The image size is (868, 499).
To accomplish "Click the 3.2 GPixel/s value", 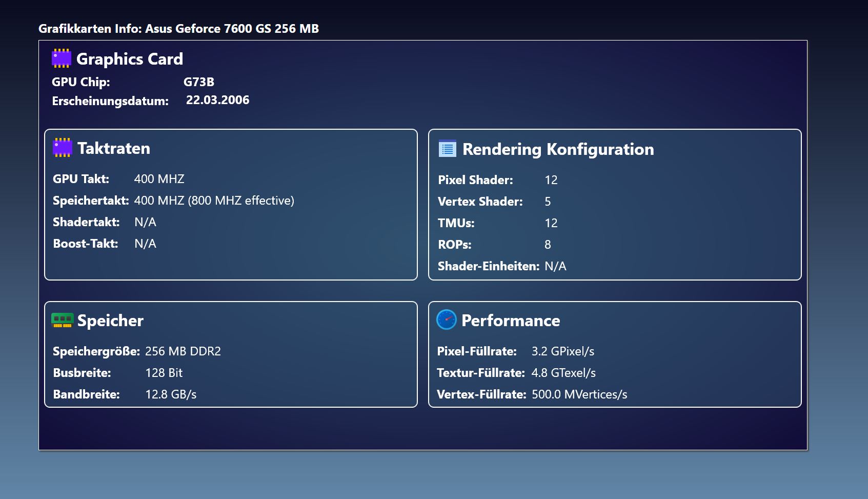I will tap(563, 351).
